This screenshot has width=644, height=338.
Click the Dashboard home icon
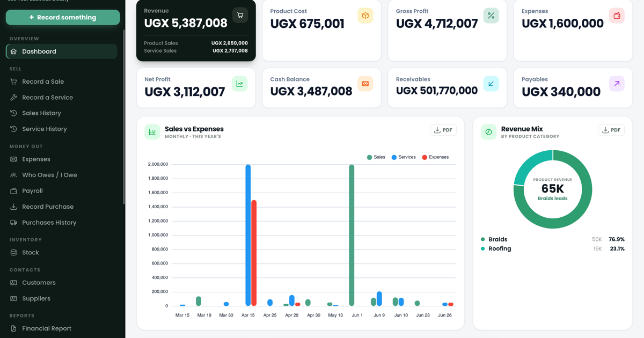14,52
